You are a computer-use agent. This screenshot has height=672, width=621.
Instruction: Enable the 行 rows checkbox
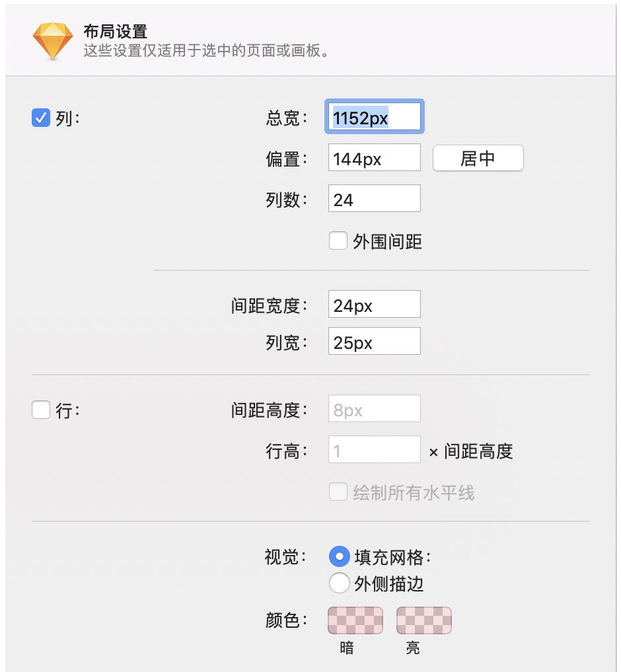pos(41,410)
